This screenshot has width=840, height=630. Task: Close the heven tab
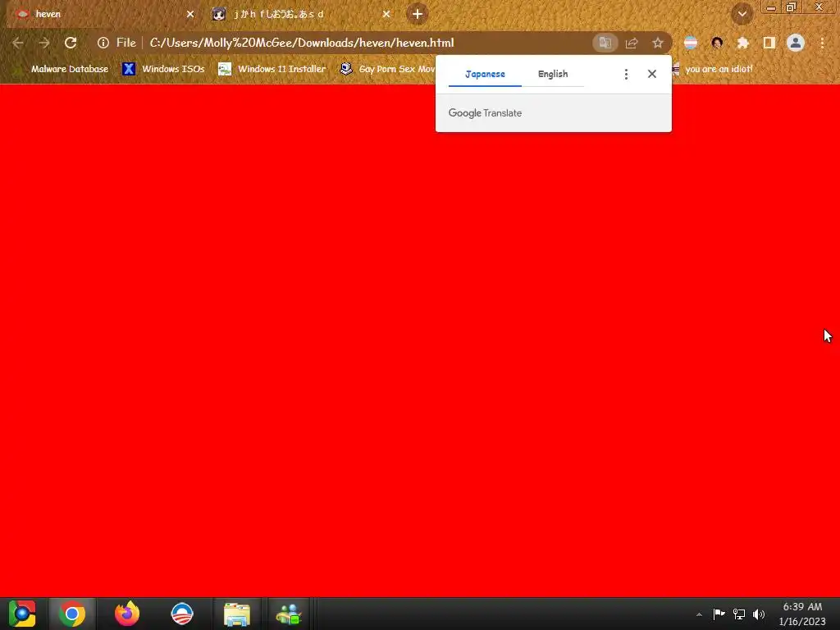(190, 14)
